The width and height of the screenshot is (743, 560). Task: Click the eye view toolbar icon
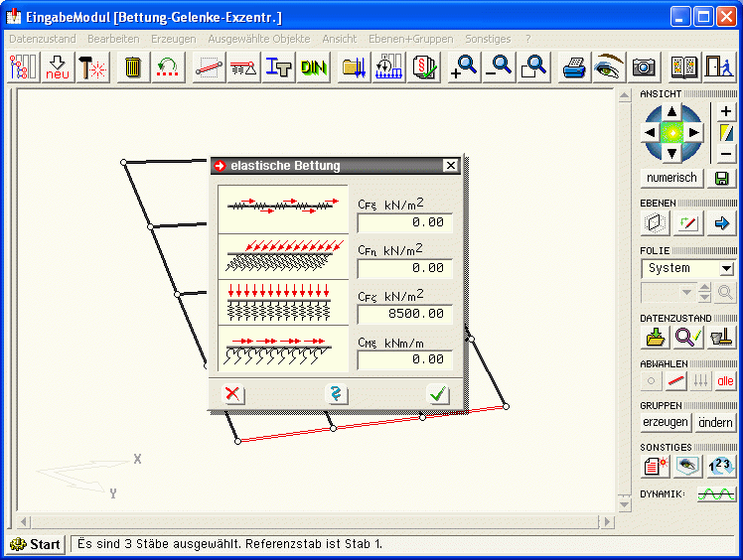608,68
